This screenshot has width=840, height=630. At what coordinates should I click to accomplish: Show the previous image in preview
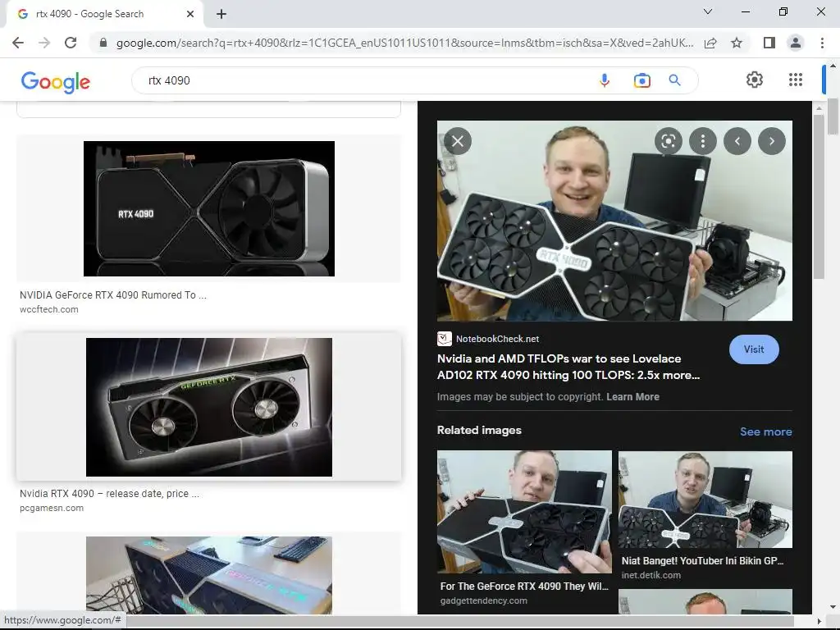click(737, 141)
